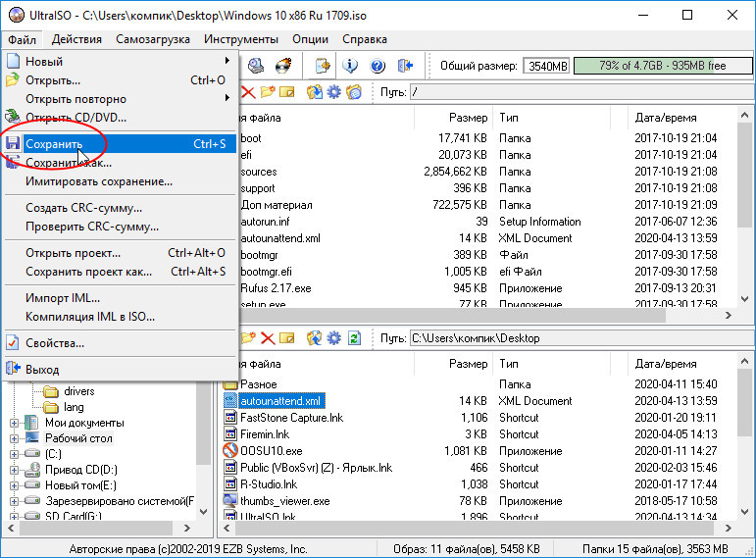This screenshot has height=558, width=756.
Task: Click add-to-image icon in lower local toolbar
Action: coord(315,338)
